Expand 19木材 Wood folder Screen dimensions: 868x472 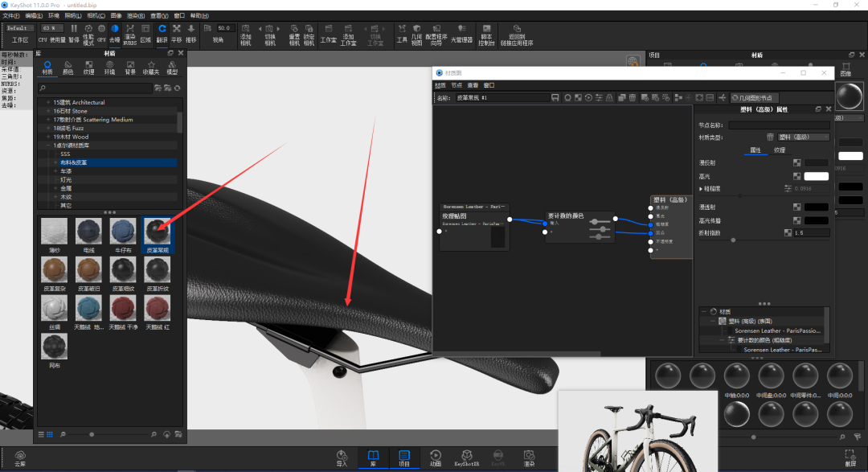pyautogui.click(x=48, y=137)
